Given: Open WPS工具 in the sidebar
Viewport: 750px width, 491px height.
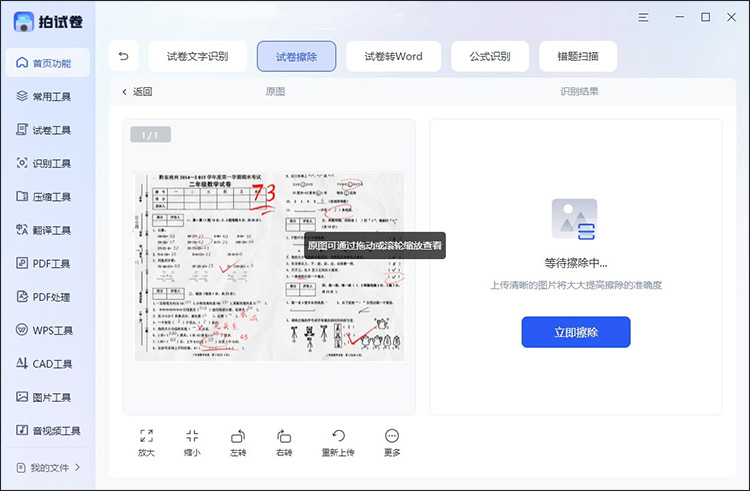Looking at the screenshot, I should point(44,330).
